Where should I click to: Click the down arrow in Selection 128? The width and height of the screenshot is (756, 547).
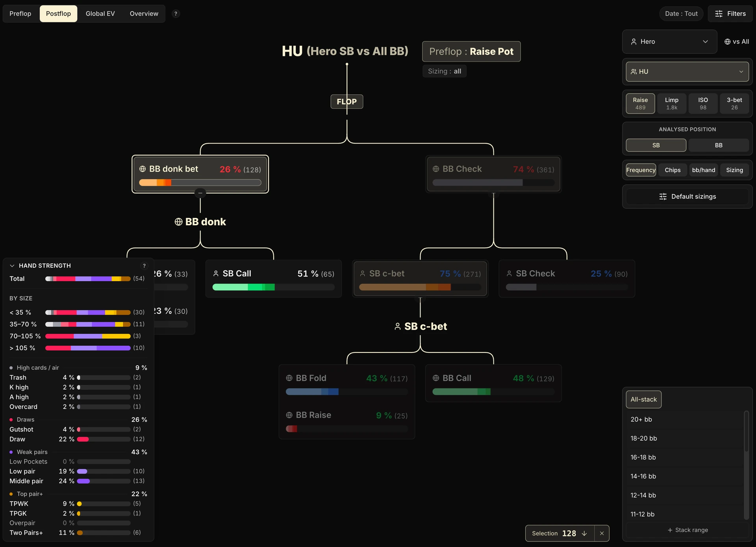[584, 533]
